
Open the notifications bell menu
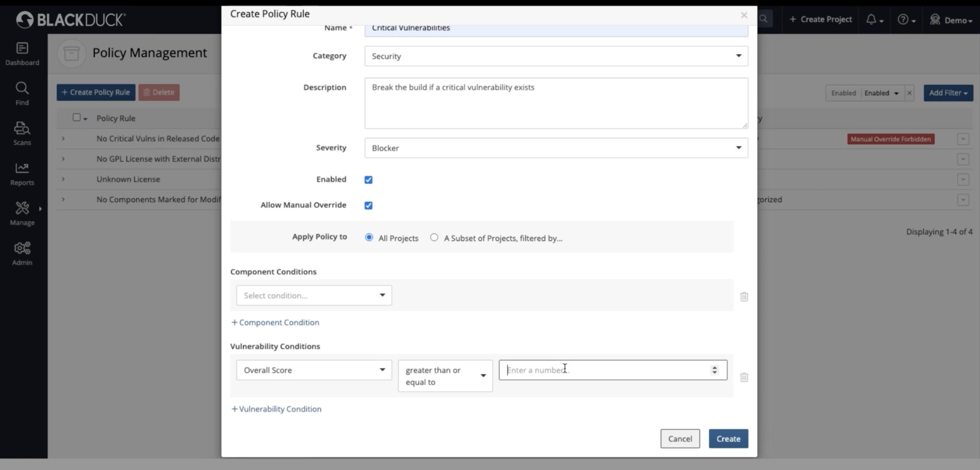[x=874, y=20]
